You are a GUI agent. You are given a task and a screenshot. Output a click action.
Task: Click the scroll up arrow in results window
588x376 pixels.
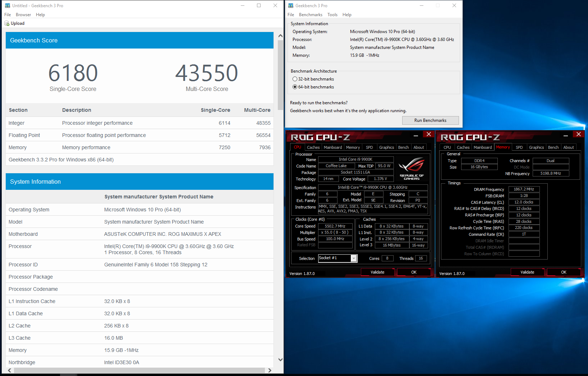(281, 36)
